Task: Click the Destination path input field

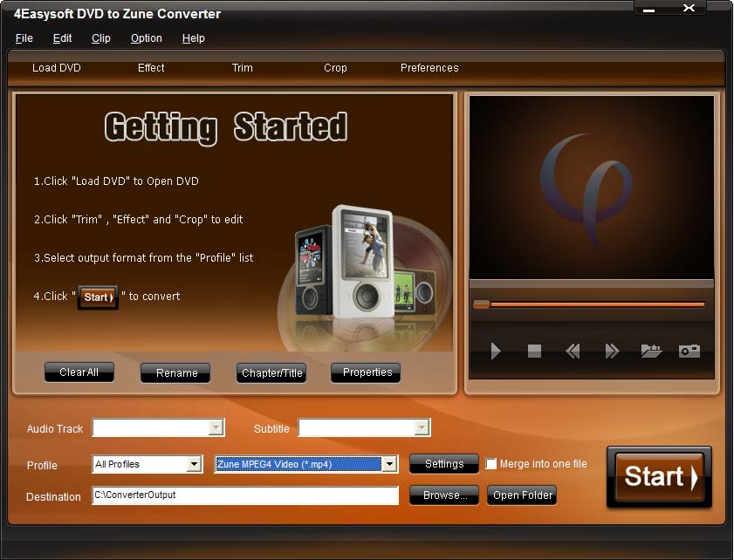Action: [245, 495]
